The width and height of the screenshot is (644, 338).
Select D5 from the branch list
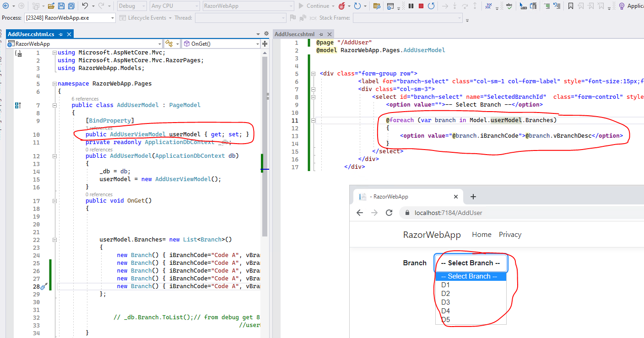pyautogui.click(x=471, y=320)
